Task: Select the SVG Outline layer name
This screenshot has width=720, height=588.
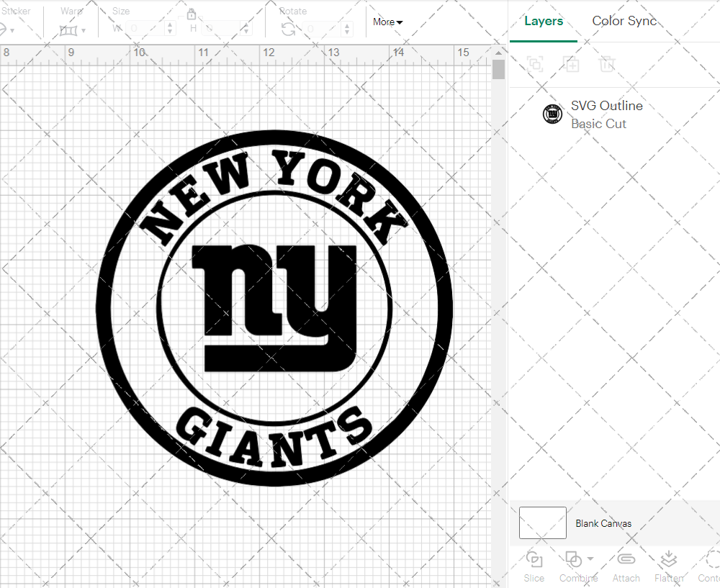Action: (606, 106)
